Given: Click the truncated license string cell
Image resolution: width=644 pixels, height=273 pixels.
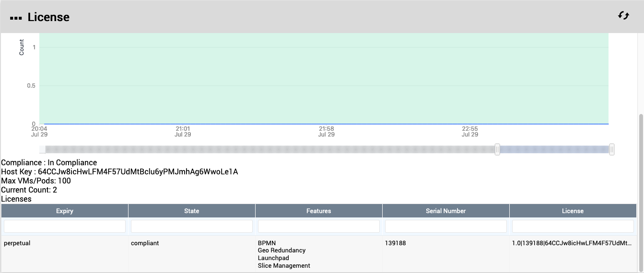Looking at the screenshot, I should (x=572, y=243).
